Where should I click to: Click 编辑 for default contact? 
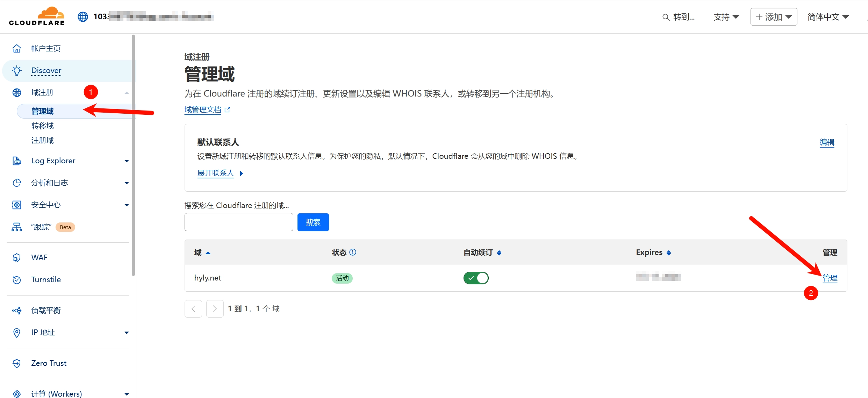tap(827, 142)
